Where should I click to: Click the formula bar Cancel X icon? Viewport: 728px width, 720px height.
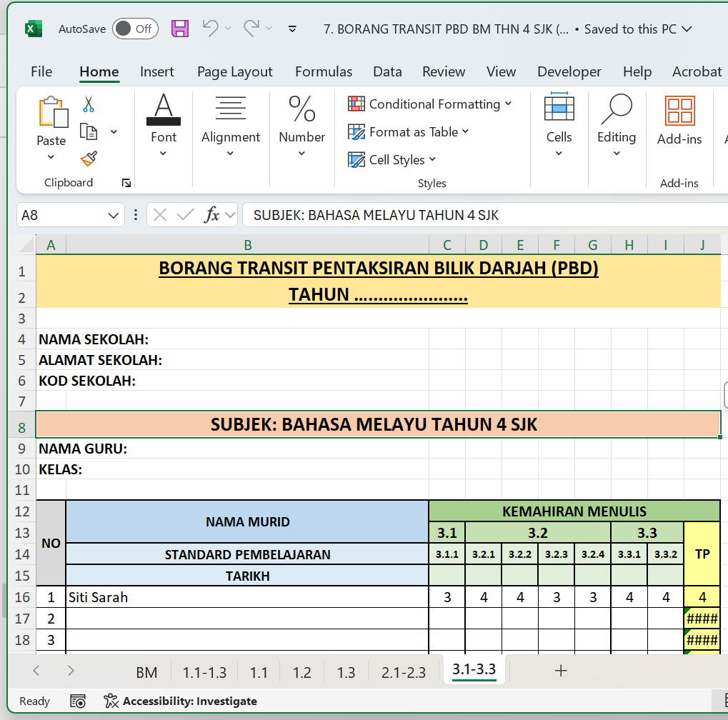[x=160, y=215]
